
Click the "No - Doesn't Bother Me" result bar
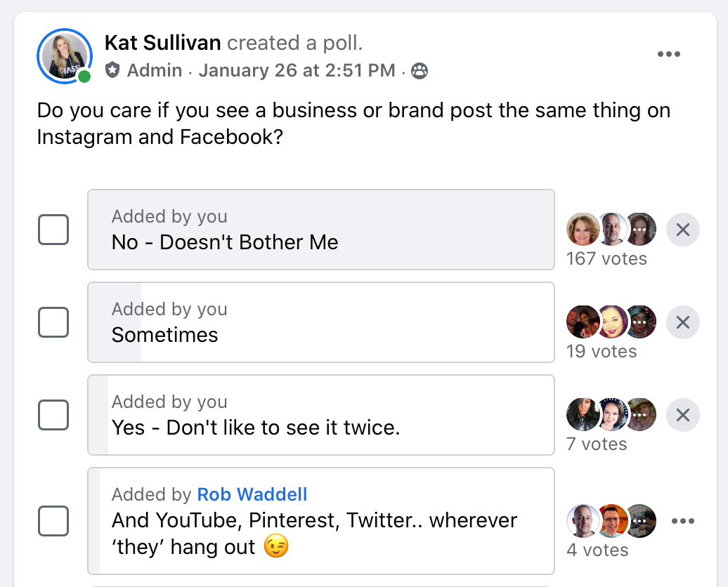320,230
